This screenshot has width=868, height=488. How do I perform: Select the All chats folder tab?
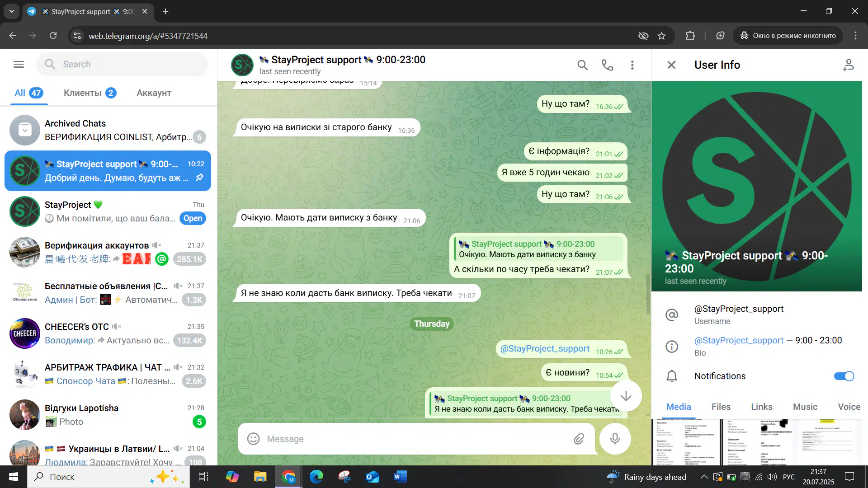point(29,93)
